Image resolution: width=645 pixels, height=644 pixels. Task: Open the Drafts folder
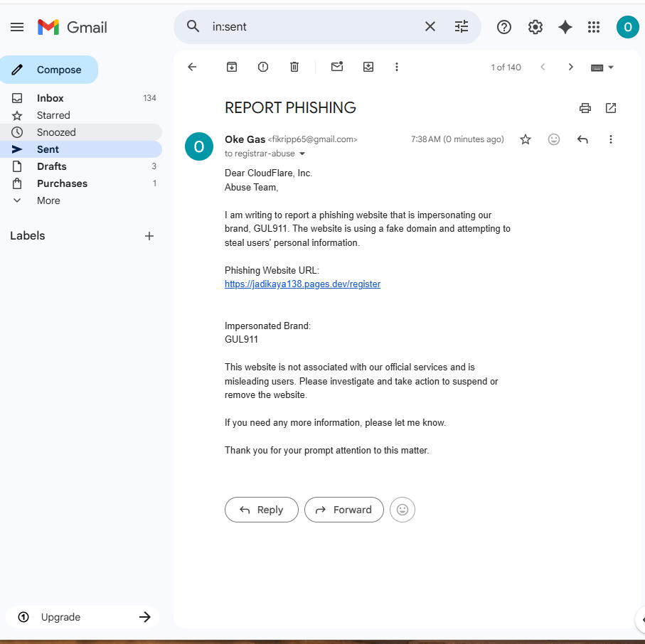click(81, 166)
